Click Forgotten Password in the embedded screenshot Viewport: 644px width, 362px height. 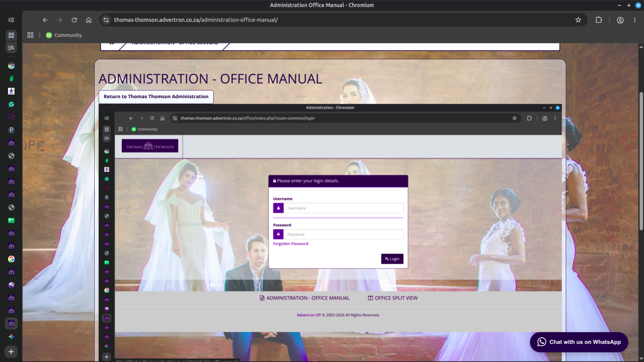[291, 244]
